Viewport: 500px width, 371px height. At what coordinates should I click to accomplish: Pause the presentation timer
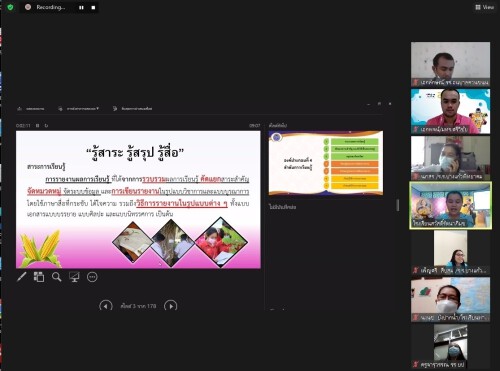click(37, 126)
